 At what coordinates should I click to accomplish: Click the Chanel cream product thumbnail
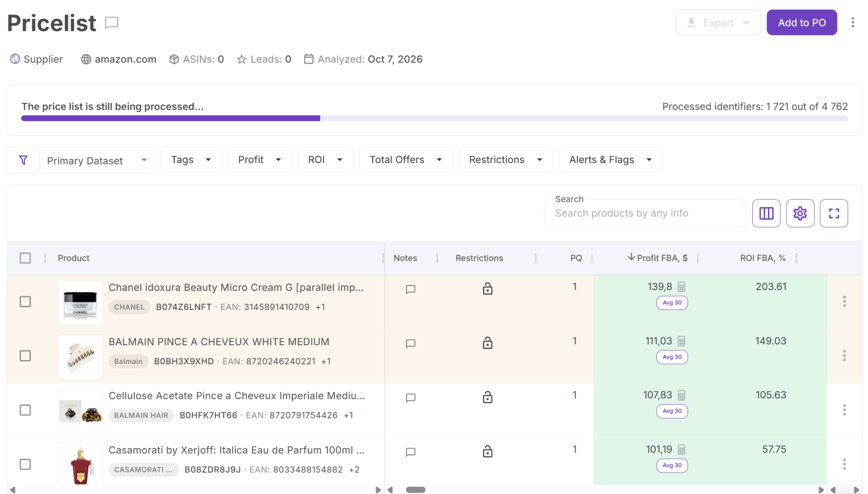click(80, 303)
